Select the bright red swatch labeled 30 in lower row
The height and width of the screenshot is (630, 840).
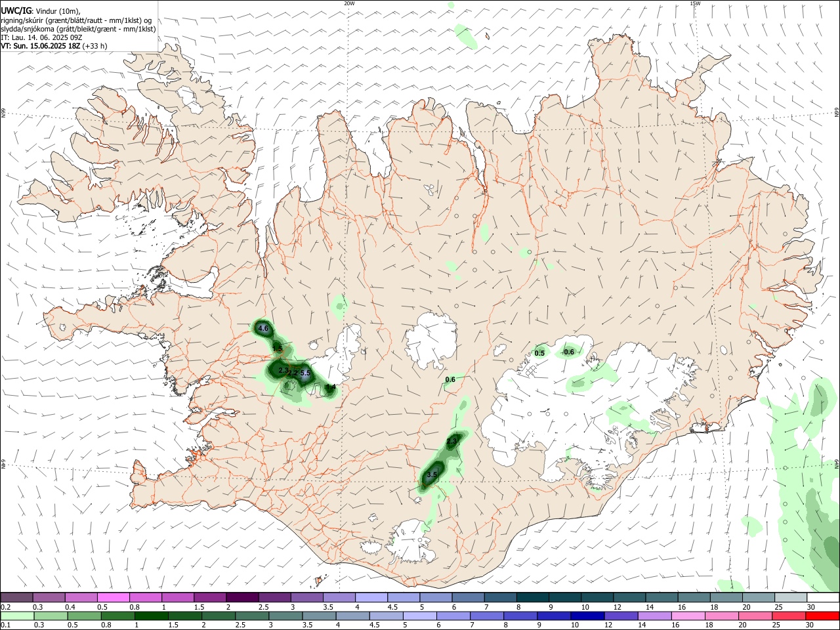(824, 616)
